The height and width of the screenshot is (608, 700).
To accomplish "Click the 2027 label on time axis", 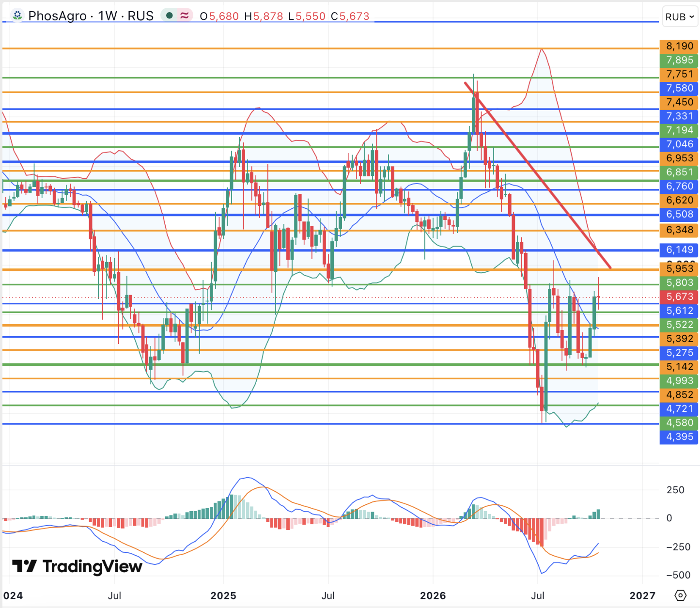I will click(642, 595).
